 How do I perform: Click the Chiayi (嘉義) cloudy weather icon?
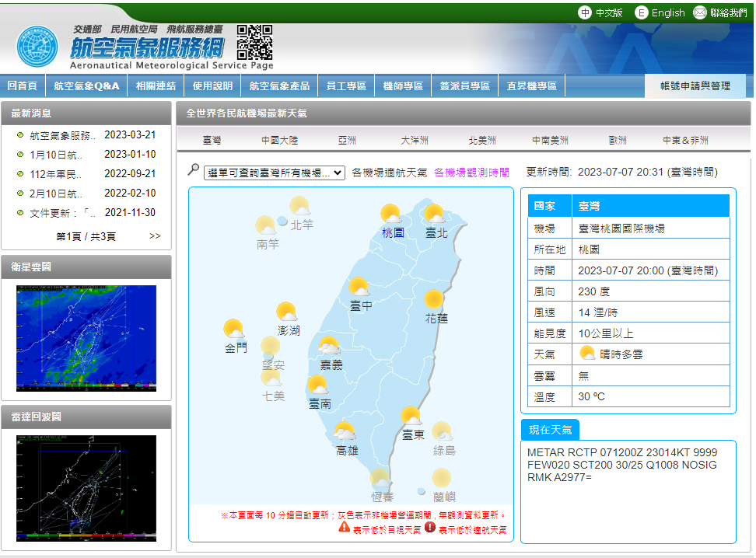click(x=329, y=347)
